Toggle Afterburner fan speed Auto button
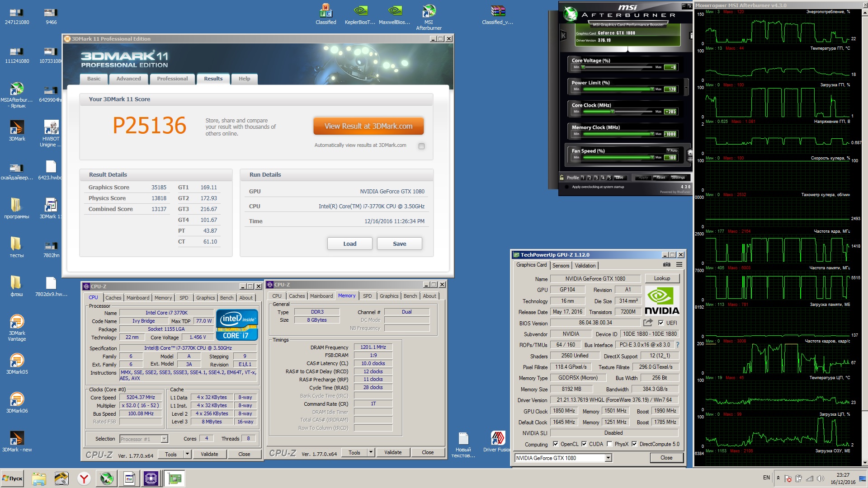The image size is (868, 488). tap(672, 150)
